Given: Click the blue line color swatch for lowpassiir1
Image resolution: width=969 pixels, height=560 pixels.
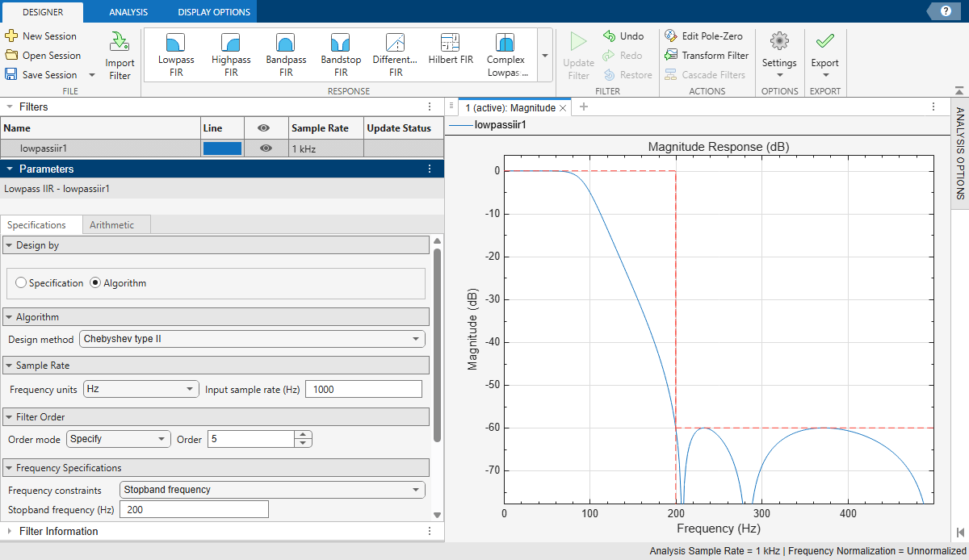Looking at the screenshot, I should [222, 148].
